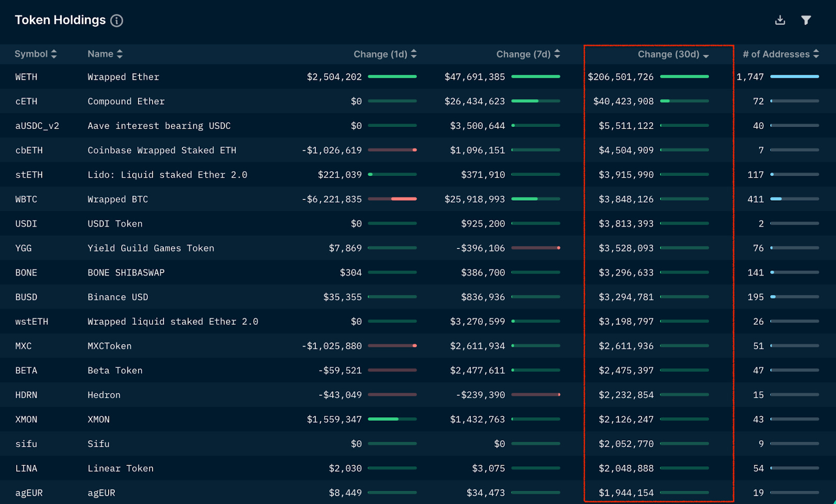The image size is (836, 504).
Task: Click cETH 7d change $26,434,623
Action: pos(475,101)
